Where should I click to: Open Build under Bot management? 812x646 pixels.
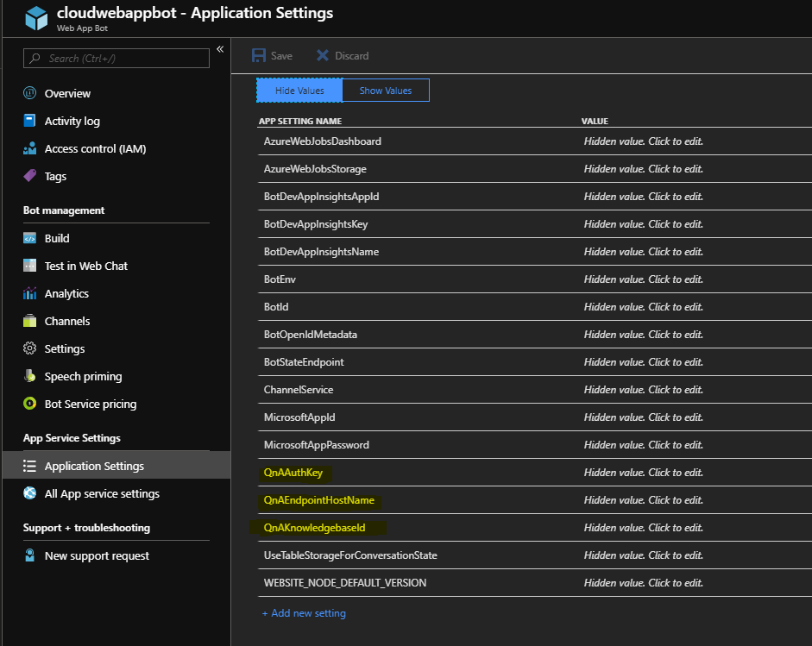point(57,238)
